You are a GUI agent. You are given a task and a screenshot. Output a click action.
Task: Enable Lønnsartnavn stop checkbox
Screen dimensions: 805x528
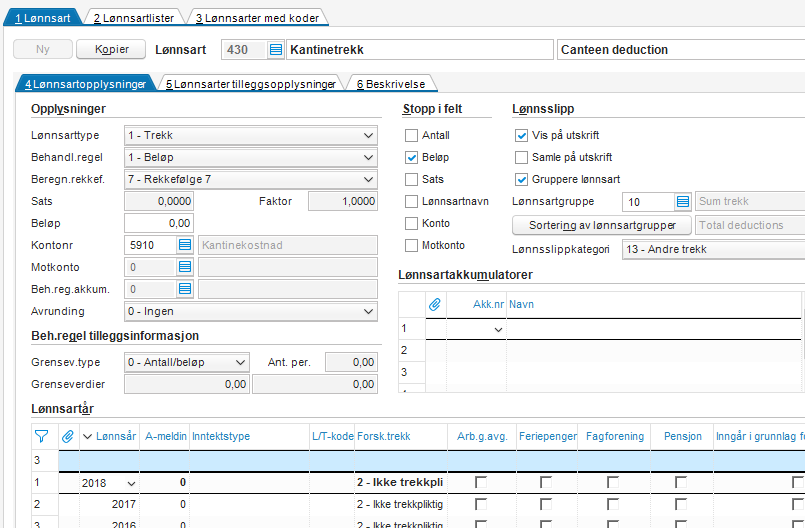[x=411, y=201]
